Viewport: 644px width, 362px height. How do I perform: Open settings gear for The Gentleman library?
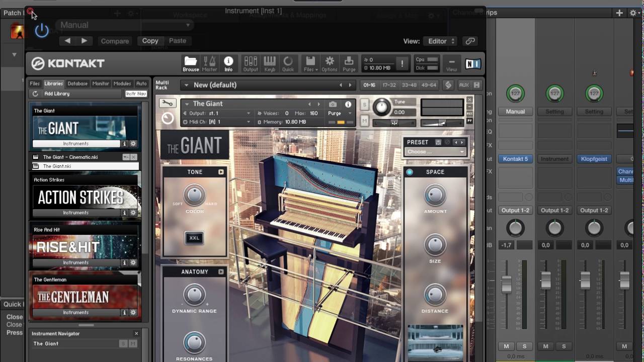(133, 312)
